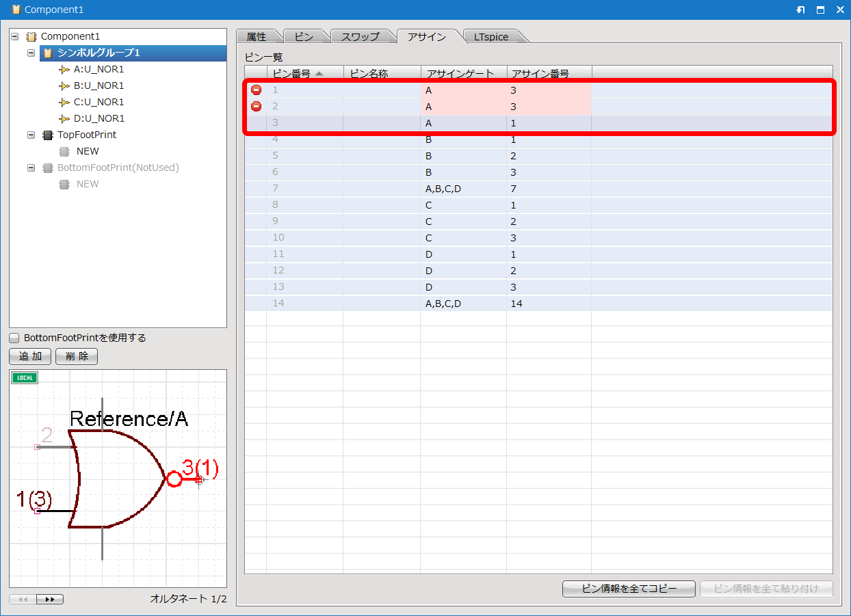Click the ピン情報を全てコピー button
This screenshot has width=851, height=616.
coord(629,589)
